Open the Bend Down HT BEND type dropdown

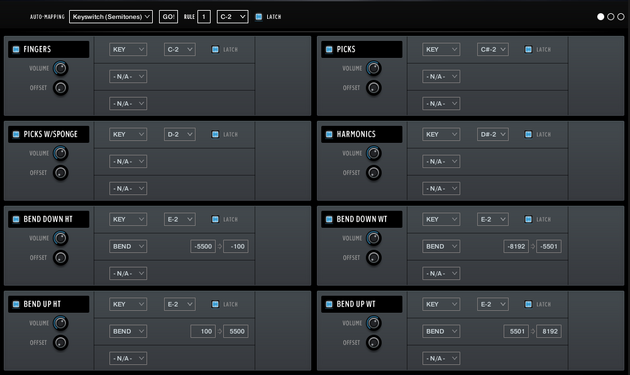128,246
